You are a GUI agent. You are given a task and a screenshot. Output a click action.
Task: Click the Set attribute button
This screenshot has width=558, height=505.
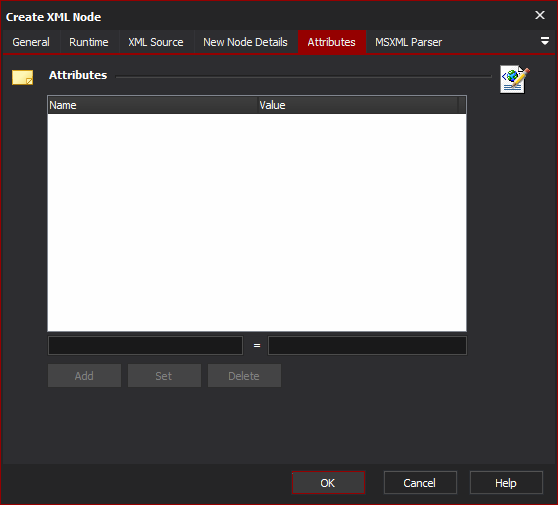pyautogui.click(x=164, y=375)
